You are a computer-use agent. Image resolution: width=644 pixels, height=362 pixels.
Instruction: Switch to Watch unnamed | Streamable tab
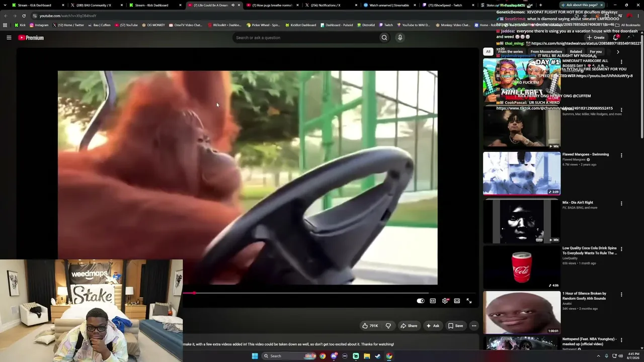tap(389, 5)
